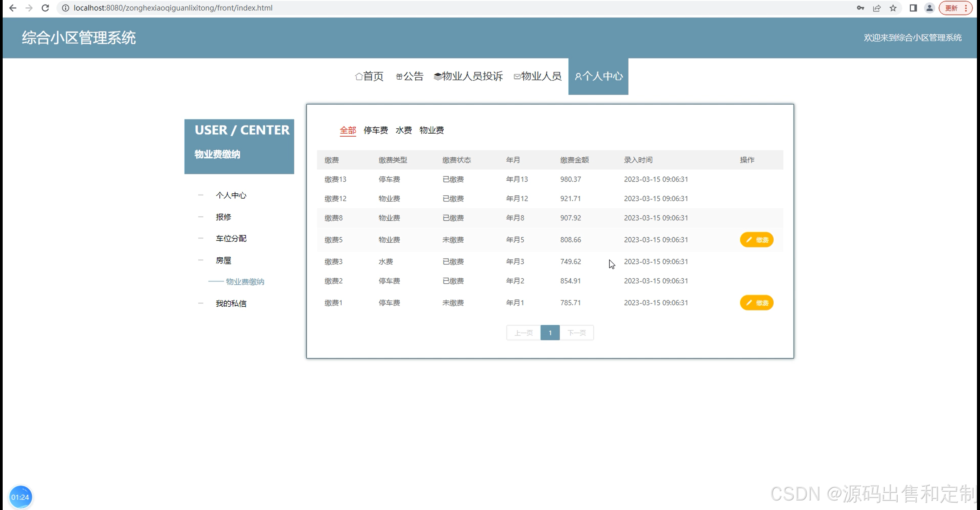Screen dimensions: 980x510
Task: Open the share page icon
Action: (877, 8)
